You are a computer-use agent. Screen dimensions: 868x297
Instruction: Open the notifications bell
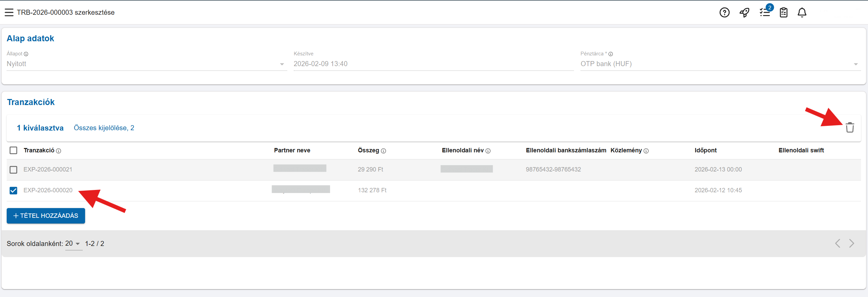[x=802, y=12]
